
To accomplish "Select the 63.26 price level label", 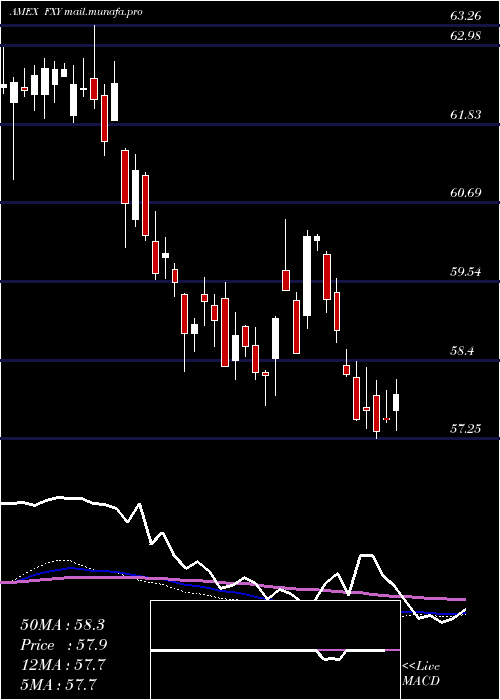I will [466, 16].
